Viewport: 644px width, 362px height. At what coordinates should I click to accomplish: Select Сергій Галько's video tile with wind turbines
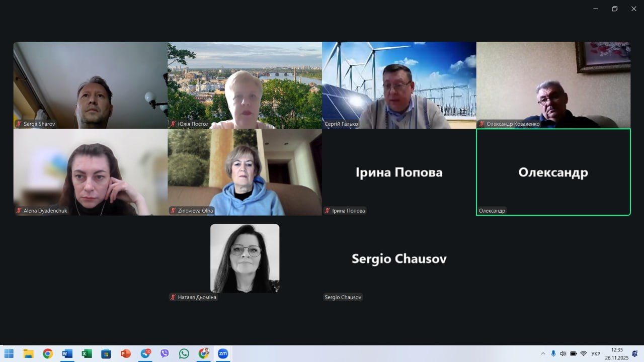(399, 85)
